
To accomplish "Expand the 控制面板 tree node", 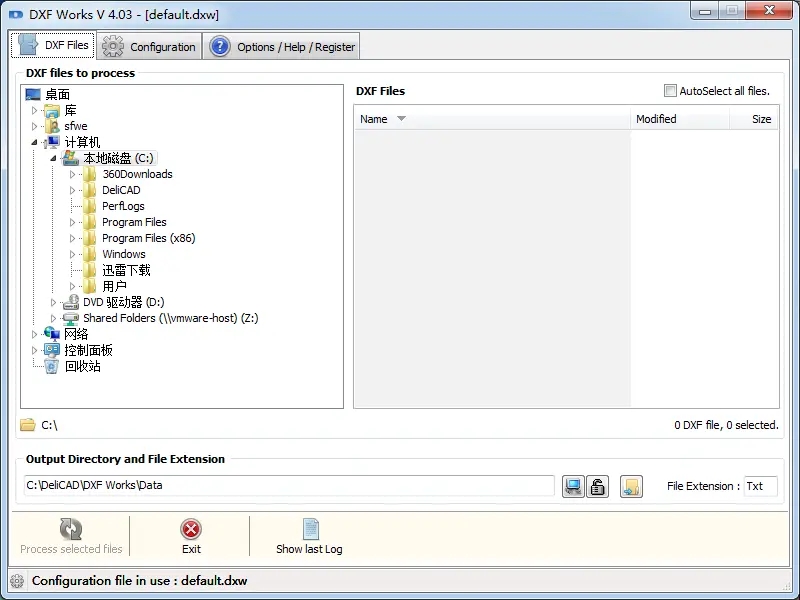I will [x=34, y=351].
